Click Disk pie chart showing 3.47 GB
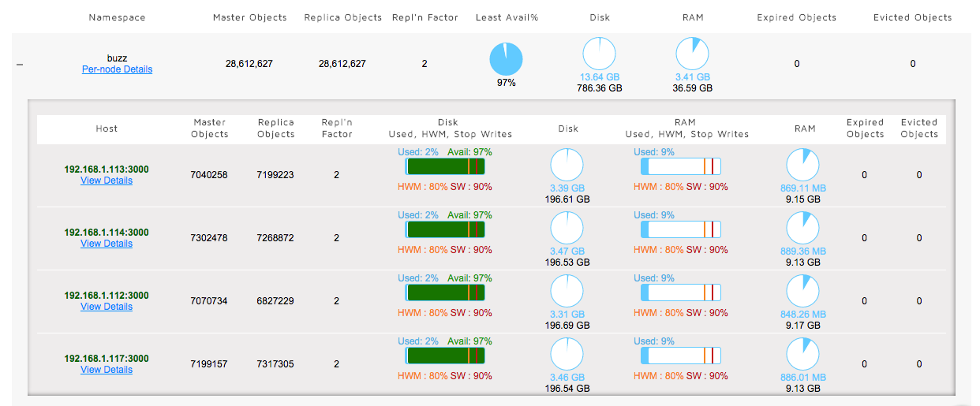 pyautogui.click(x=566, y=229)
